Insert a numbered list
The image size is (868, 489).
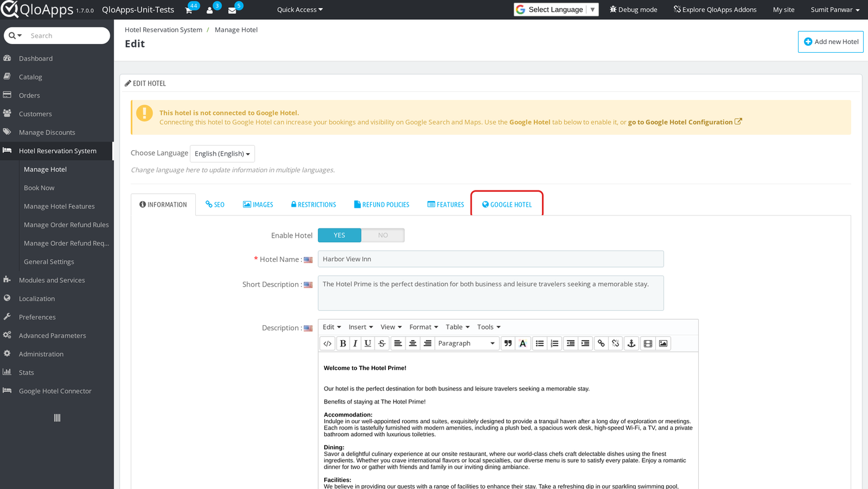(555, 343)
